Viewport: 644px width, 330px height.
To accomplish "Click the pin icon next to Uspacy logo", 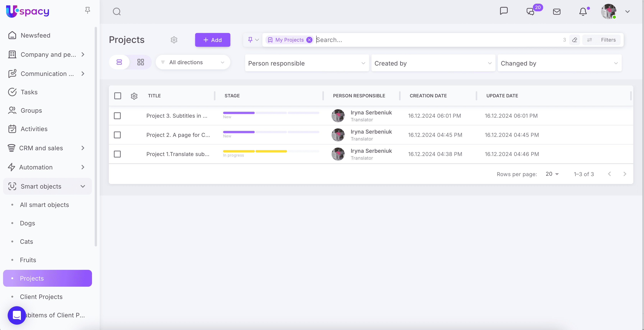I will (87, 10).
